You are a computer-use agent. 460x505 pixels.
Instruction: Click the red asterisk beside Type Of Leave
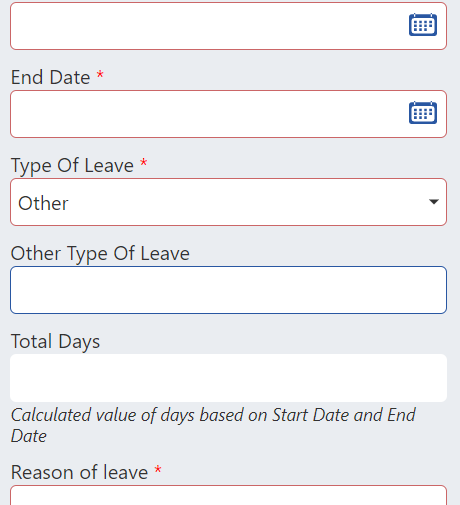144,162
